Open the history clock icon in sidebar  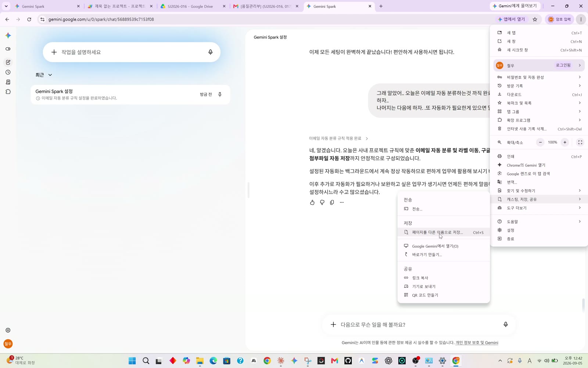point(8,72)
